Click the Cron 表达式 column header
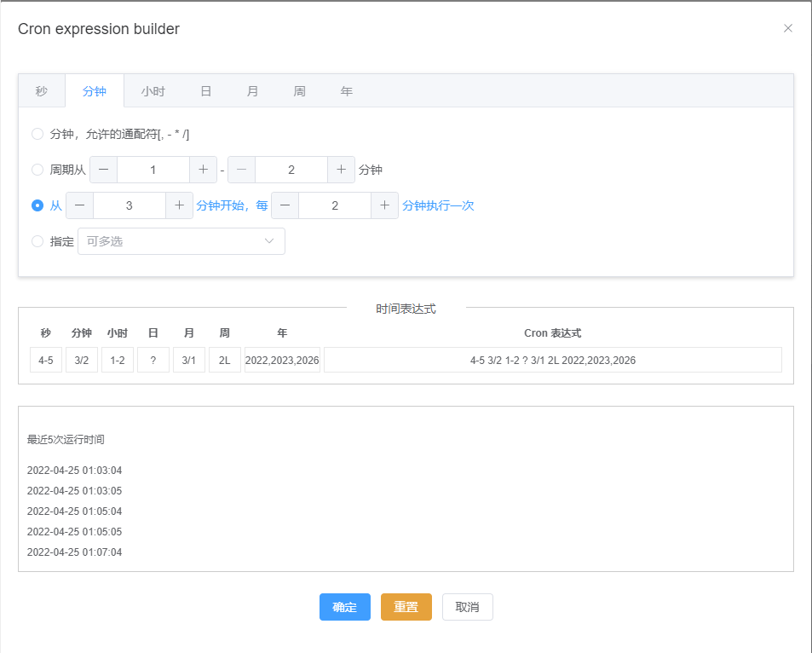 [553, 333]
